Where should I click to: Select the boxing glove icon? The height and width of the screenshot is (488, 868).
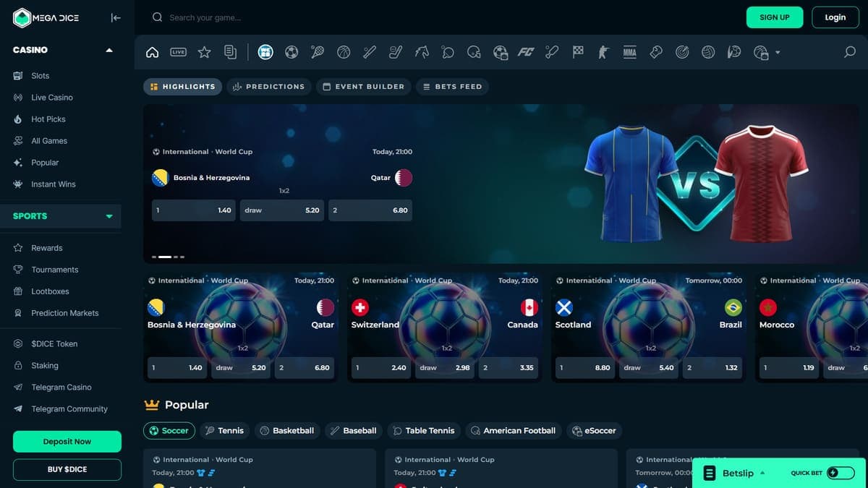[x=656, y=52]
